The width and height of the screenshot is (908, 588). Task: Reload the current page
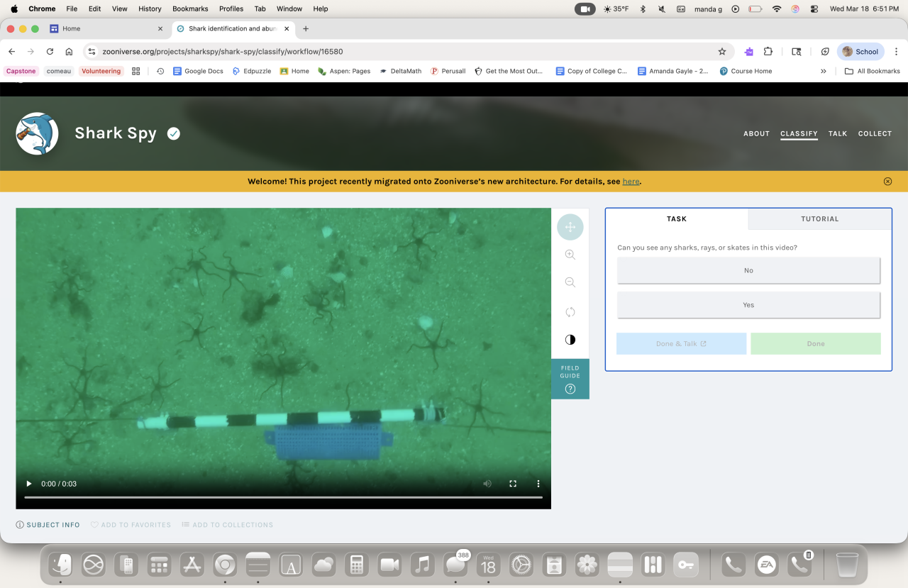coord(50,52)
